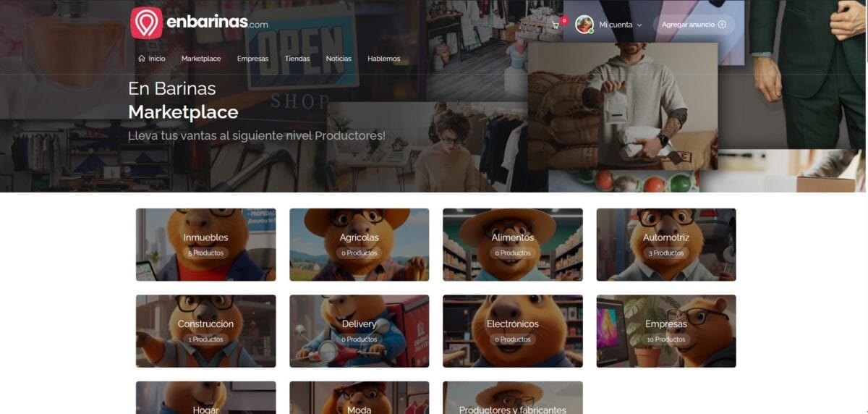Click the home icon beside Inicio
Viewport: 868px width, 414px height.
click(141, 59)
